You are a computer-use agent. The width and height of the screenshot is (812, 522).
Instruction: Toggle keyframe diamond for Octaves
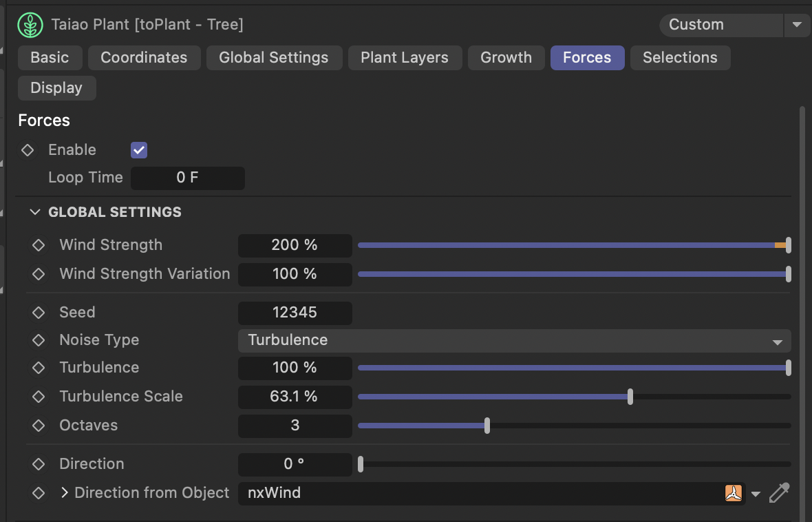point(39,426)
